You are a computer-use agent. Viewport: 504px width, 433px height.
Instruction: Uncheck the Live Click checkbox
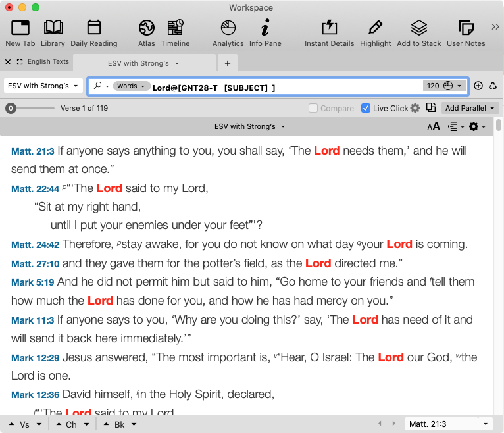pyautogui.click(x=366, y=108)
